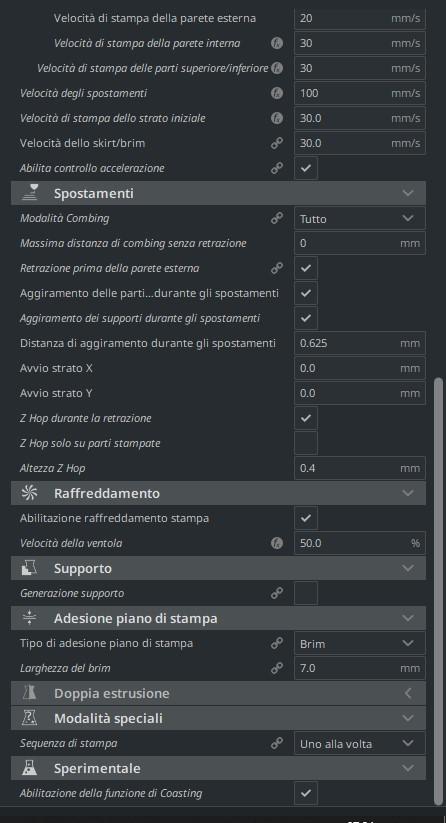
Task: Open the Sequenza di stampa dropdown
Action: tap(360, 743)
